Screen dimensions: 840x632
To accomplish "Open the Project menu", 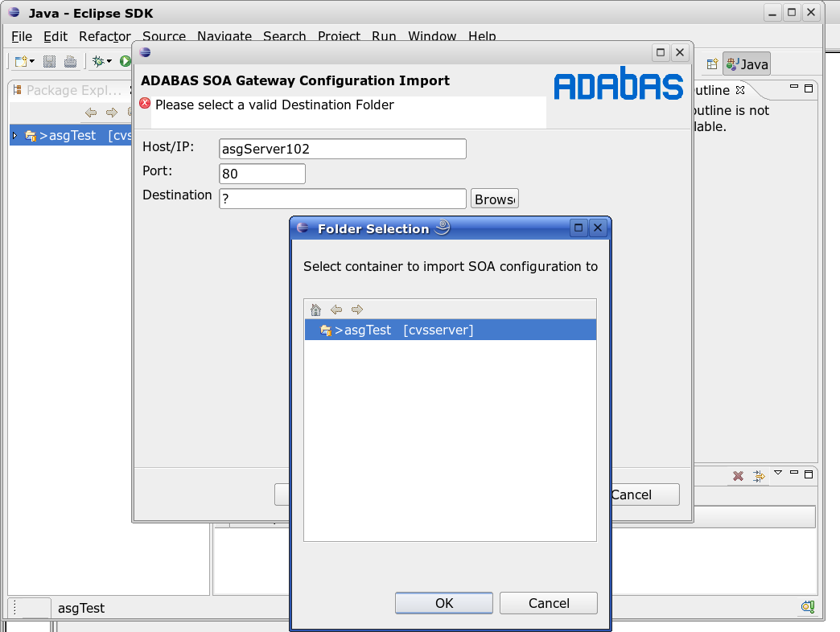I will [339, 35].
